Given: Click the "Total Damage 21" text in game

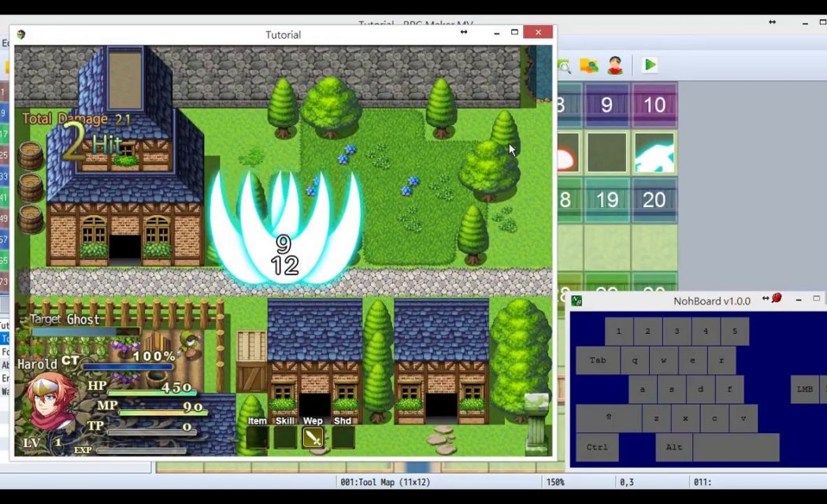Looking at the screenshot, I should (76, 119).
